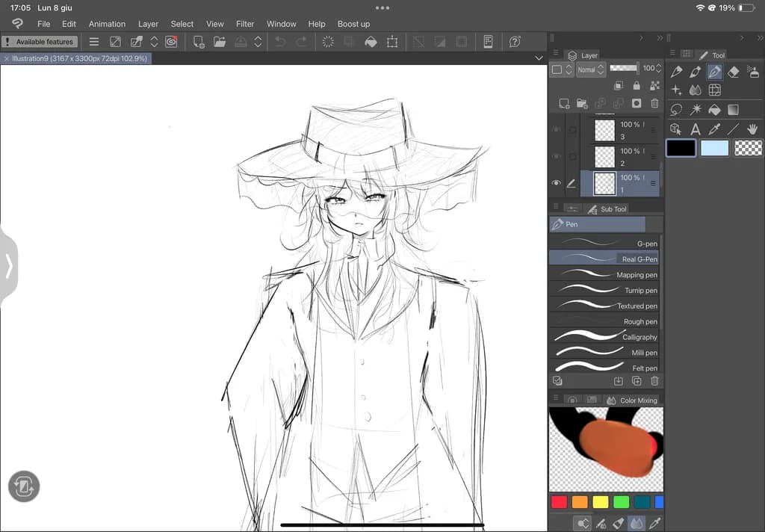Open the Layer panel hamburger menu
This screenshot has height=532, width=765.
click(556, 53)
